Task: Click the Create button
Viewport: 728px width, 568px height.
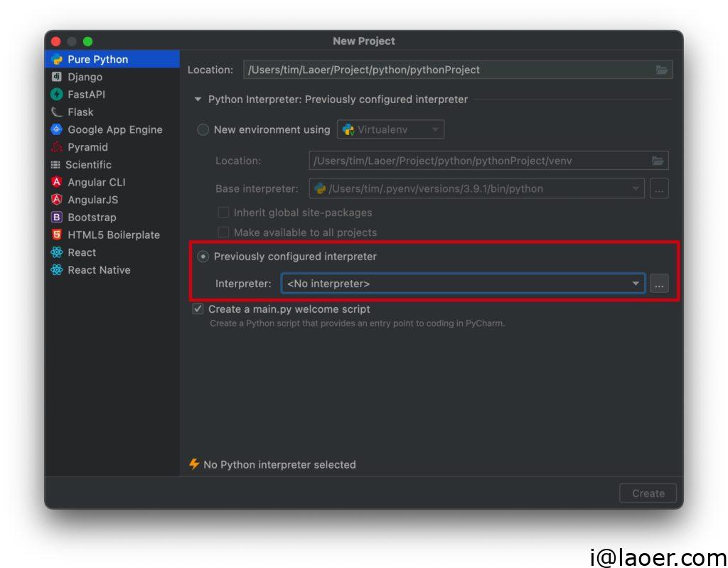Action: tap(648, 493)
